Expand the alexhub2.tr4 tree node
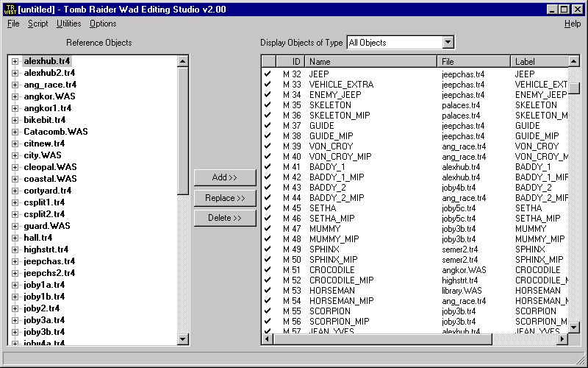The height and width of the screenshot is (368, 588). point(15,73)
